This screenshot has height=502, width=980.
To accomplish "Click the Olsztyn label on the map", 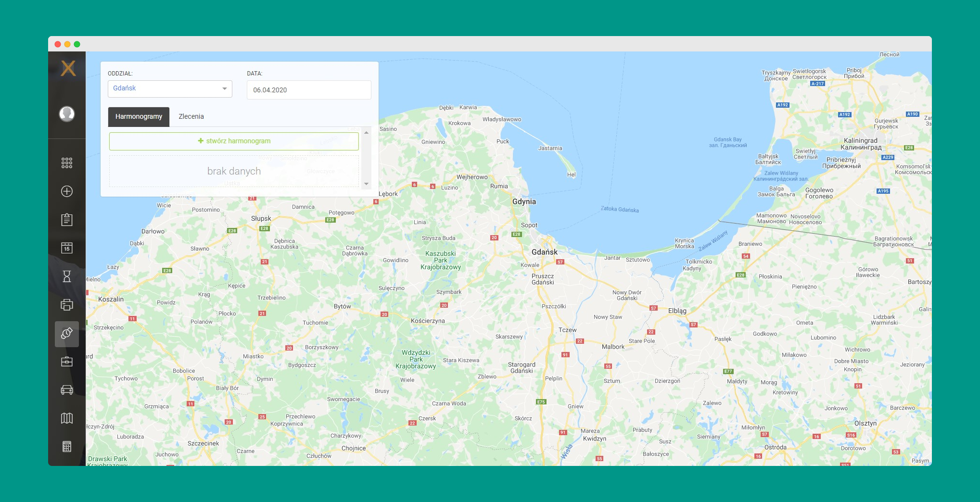I will pos(865,424).
